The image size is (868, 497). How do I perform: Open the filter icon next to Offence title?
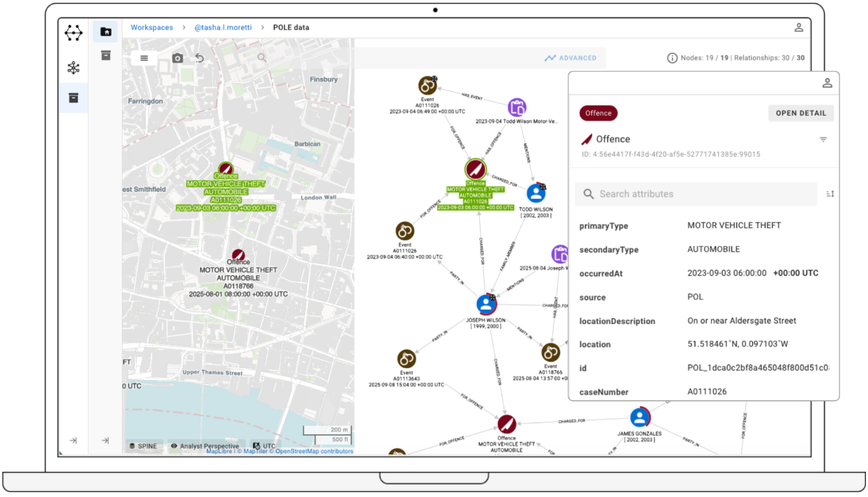823,139
